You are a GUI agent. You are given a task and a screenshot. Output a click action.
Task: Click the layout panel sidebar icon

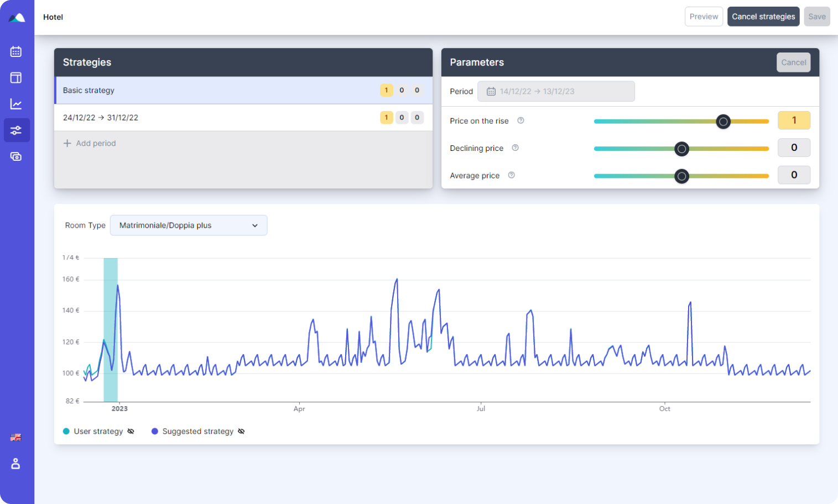point(16,78)
